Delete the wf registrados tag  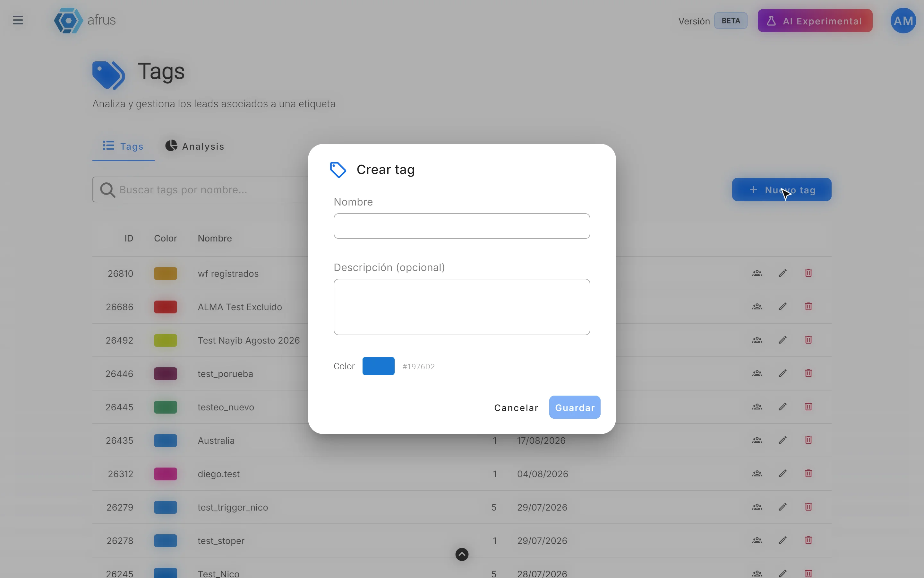pyautogui.click(x=808, y=273)
